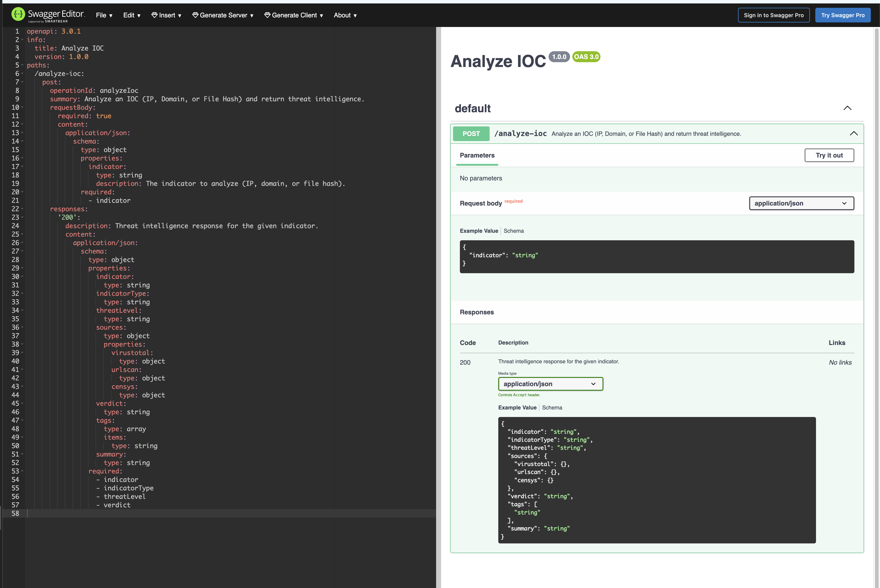Viewport: 880px width, 588px height.
Task: Collapse the default section chevron
Action: coord(847,108)
